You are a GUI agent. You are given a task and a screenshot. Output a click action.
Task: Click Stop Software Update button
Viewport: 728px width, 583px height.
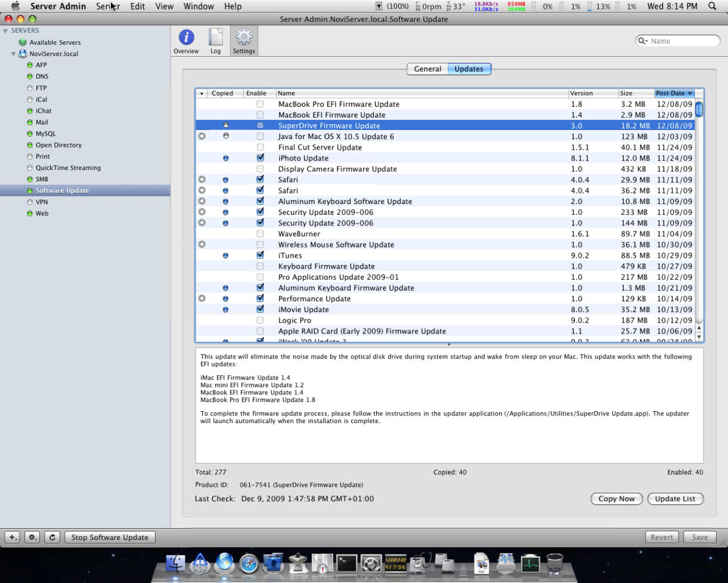click(110, 537)
